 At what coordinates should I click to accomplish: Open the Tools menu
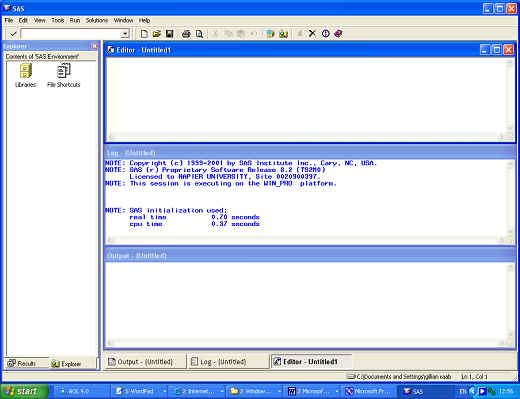click(x=58, y=20)
